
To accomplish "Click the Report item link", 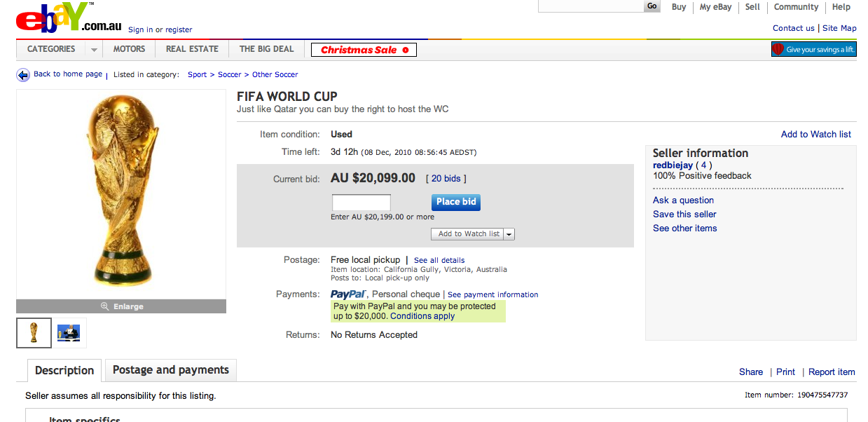I will (832, 372).
